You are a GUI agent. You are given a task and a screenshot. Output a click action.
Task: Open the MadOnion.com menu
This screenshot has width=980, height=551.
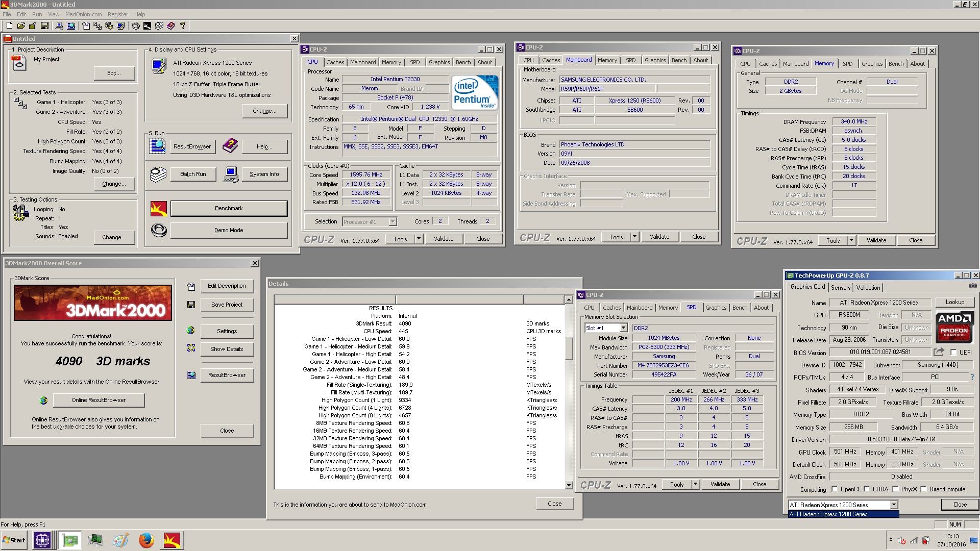tap(83, 14)
